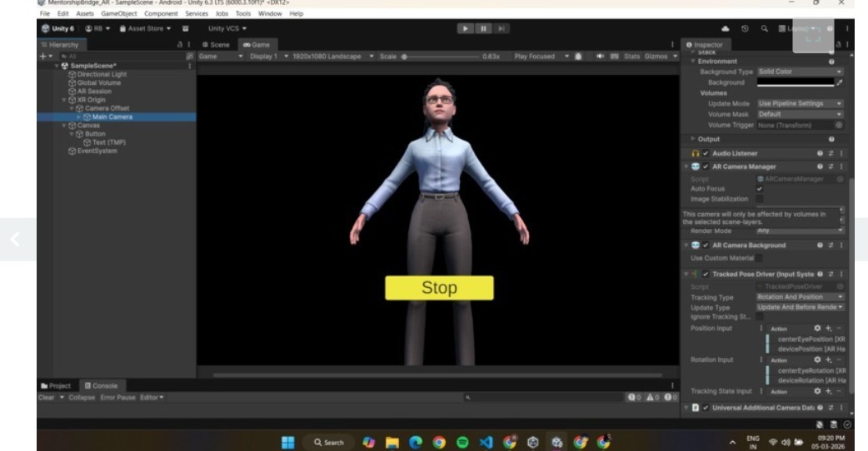Click the Play button in the toolbar
The image size is (868, 451).
pos(465,29)
